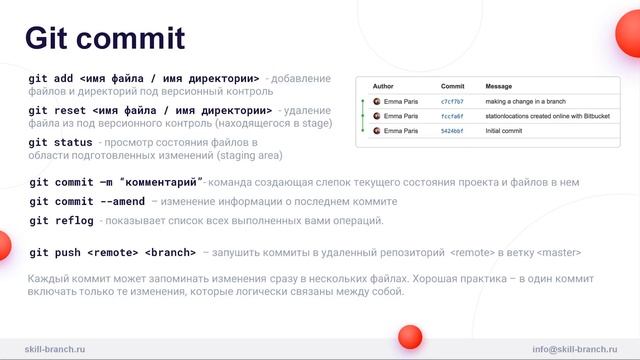Click the paragraph starting 'Каждый коммит может'
This screenshot has height=360, width=640.
tap(310, 285)
